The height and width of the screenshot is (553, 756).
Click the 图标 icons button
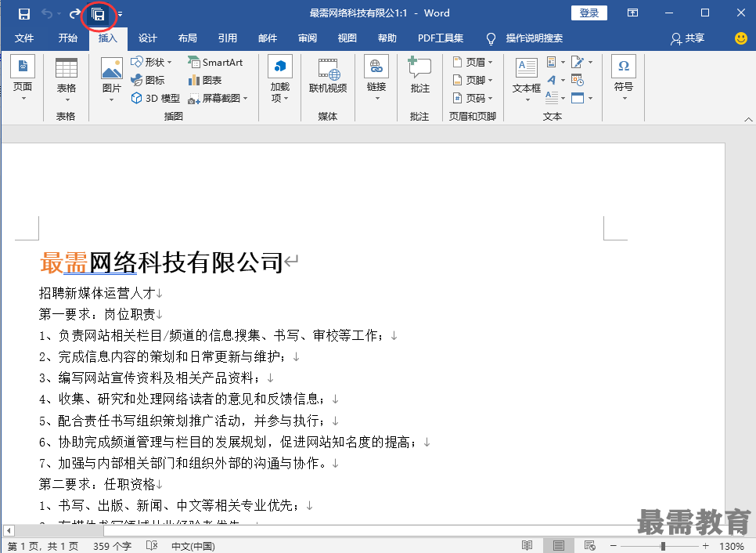point(148,80)
